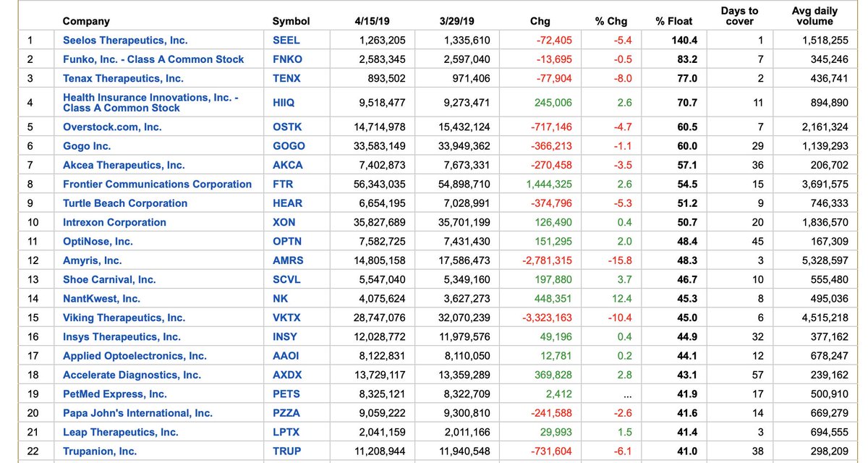Click the FNKO ticker symbol

click(288, 59)
